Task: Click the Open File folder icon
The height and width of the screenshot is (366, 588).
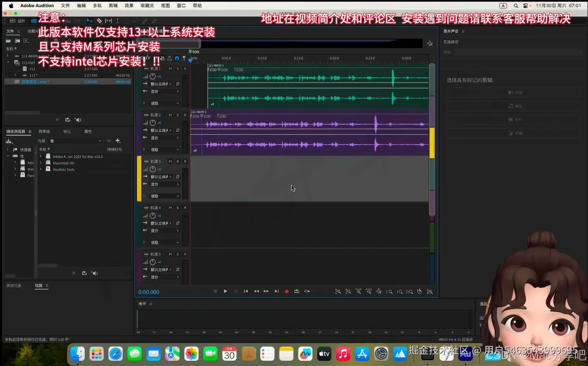Action: pyautogui.click(x=8, y=41)
